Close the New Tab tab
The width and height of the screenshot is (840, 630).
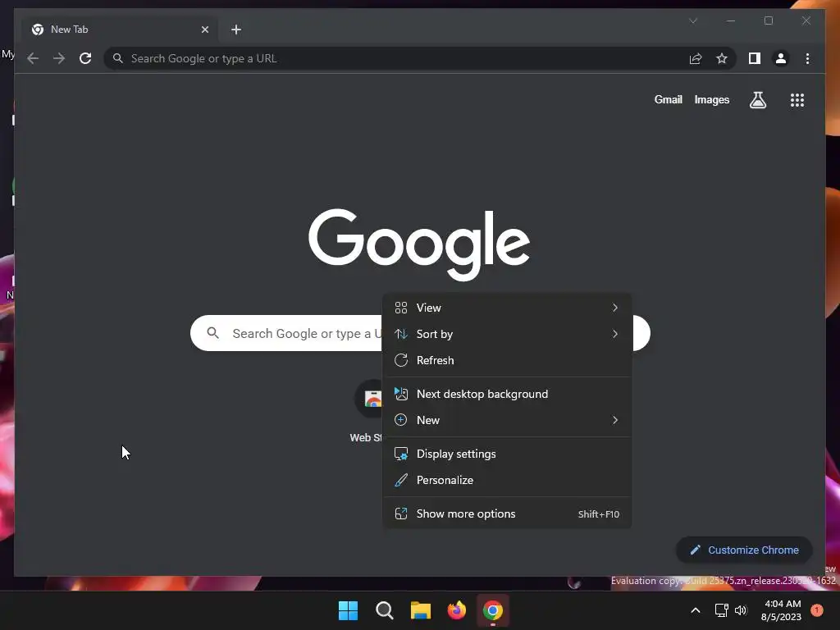pyautogui.click(x=204, y=30)
